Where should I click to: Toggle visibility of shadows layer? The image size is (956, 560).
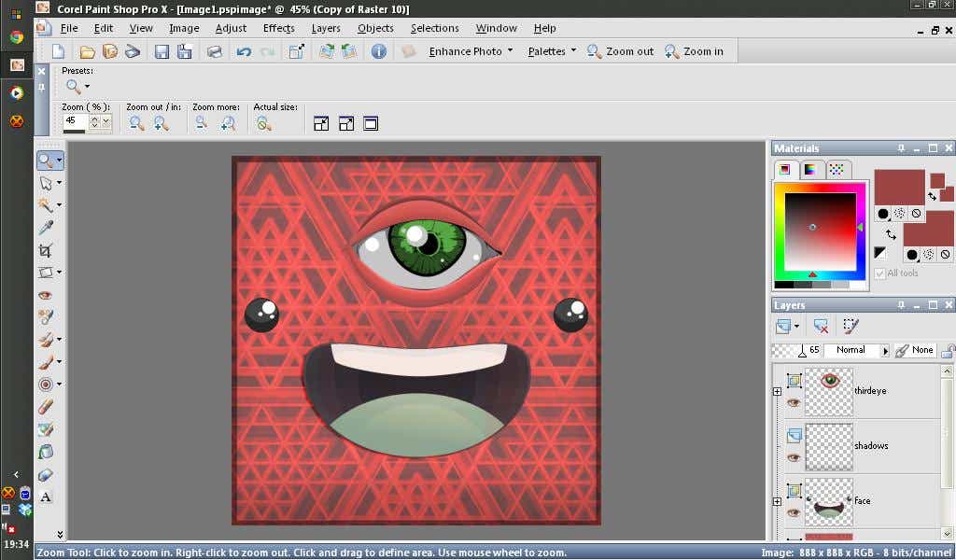point(794,457)
